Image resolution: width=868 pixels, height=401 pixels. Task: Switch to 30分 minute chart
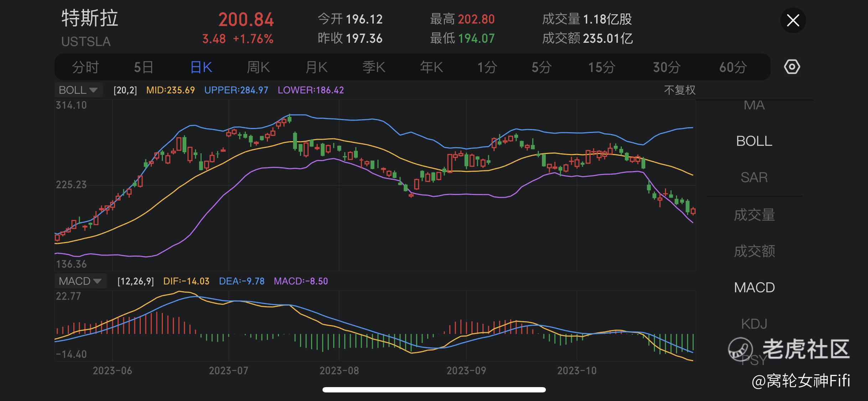pyautogui.click(x=667, y=67)
